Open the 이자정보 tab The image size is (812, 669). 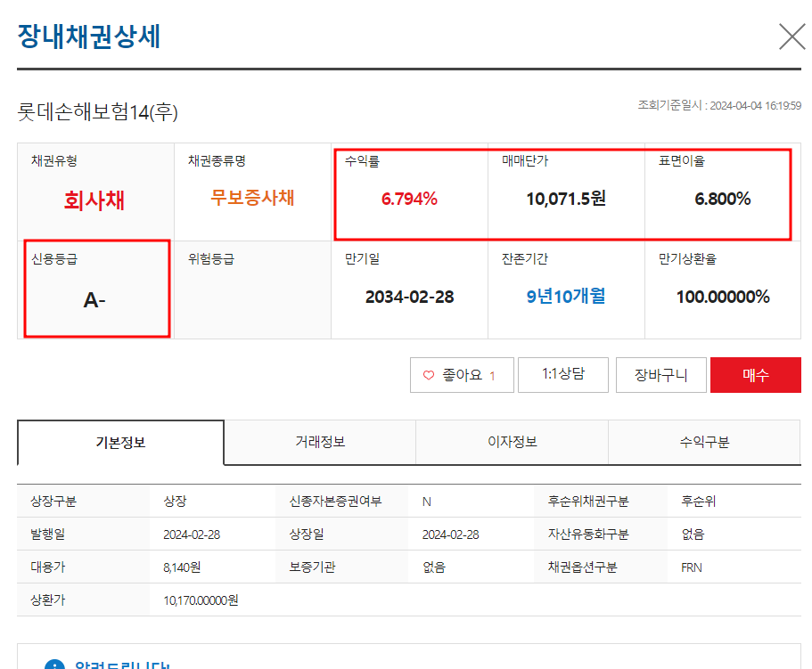click(513, 442)
